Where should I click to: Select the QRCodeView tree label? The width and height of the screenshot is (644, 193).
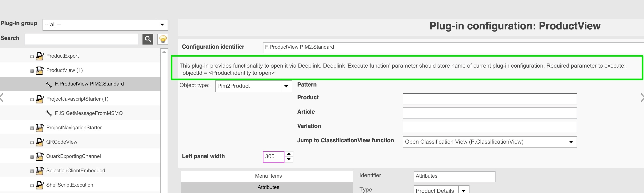(x=62, y=142)
